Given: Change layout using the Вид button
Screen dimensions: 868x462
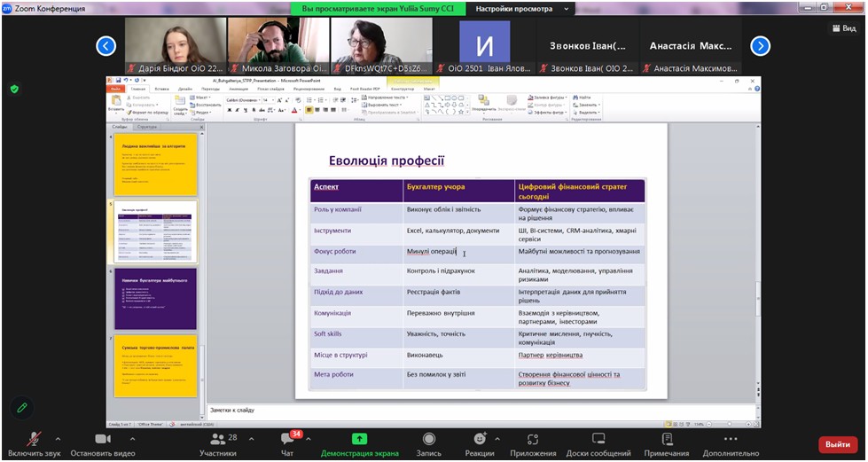Looking at the screenshot, I should click(843, 28).
